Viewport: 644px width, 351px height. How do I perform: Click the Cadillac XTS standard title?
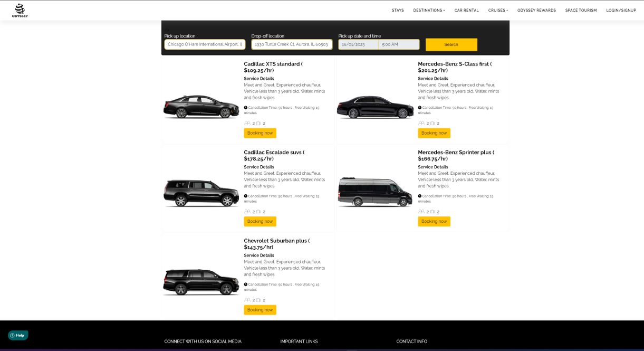[x=273, y=67]
